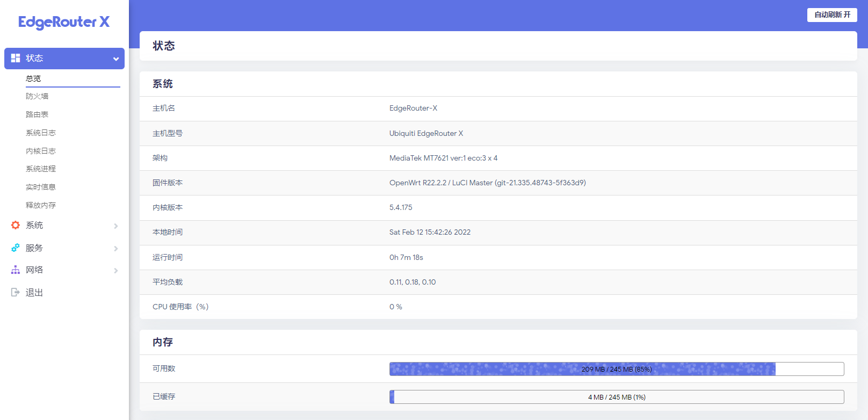Click the kernel version 5.4.175

pos(401,207)
